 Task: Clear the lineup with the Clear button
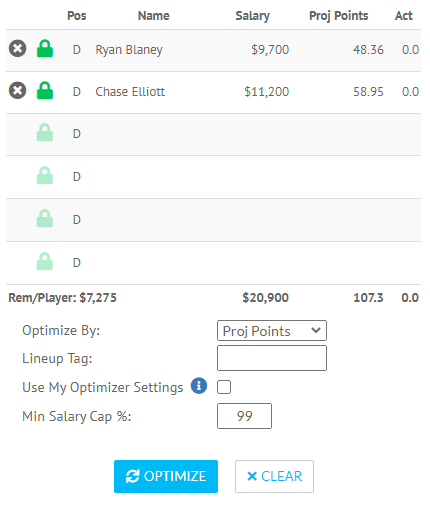tap(274, 476)
